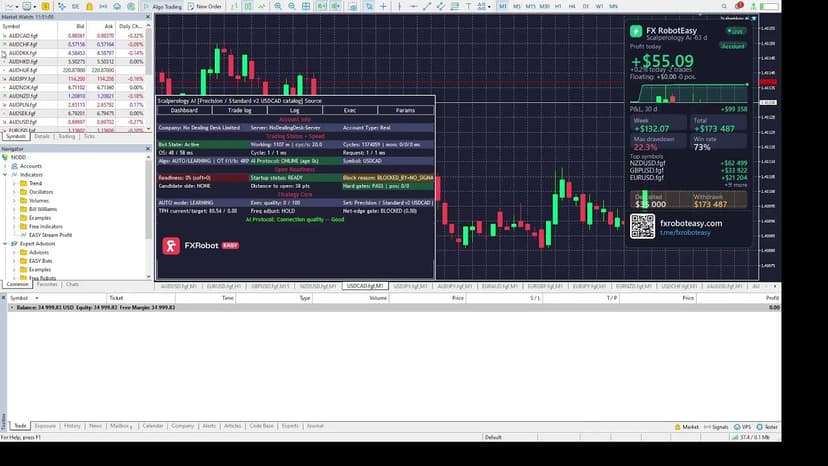The width and height of the screenshot is (828, 466).
Task: Open t.me/fxroboteasy Telegram link
Action: (685, 232)
